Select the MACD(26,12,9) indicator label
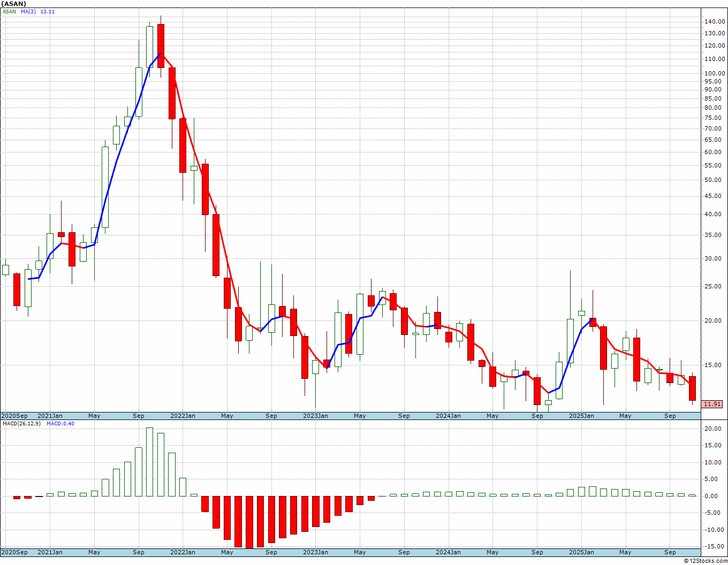The width and height of the screenshot is (728, 565). (21, 424)
